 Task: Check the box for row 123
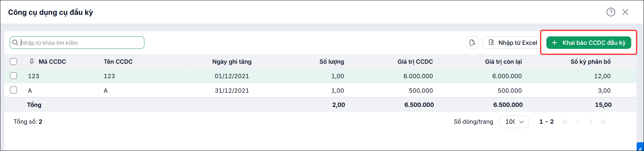point(13,76)
